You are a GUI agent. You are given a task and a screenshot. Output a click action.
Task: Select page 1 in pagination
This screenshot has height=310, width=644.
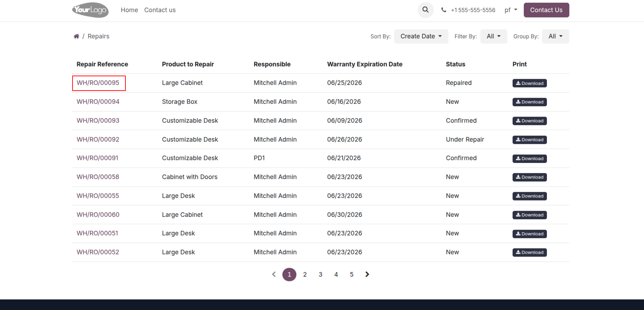tap(289, 274)
